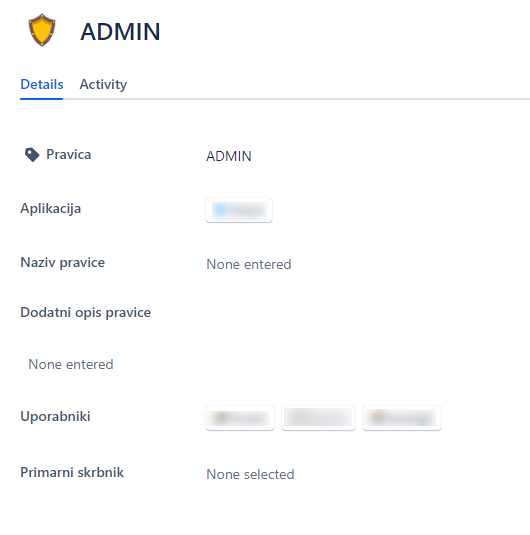Click the ADMIN page heading
This screenshot has width=530, height=535.
click(120, 31)
